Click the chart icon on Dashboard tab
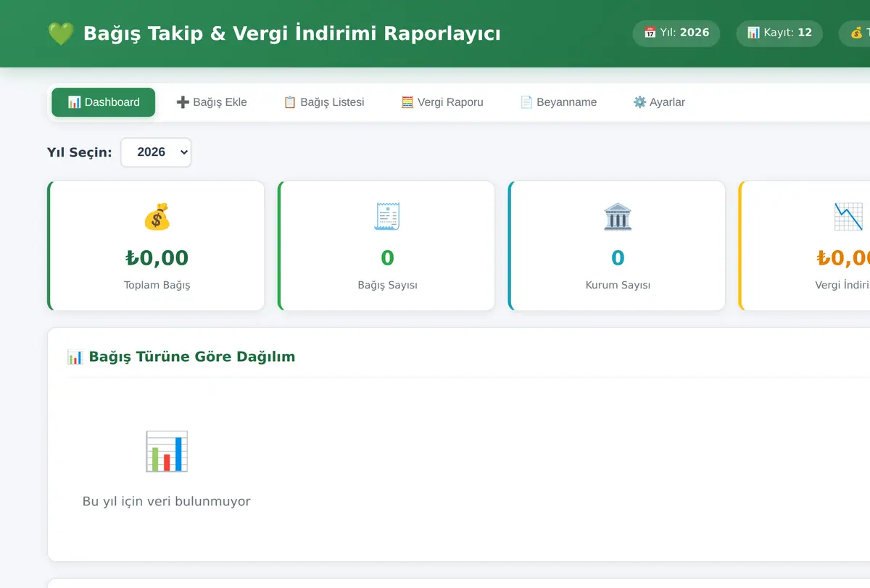 point(74,102)
